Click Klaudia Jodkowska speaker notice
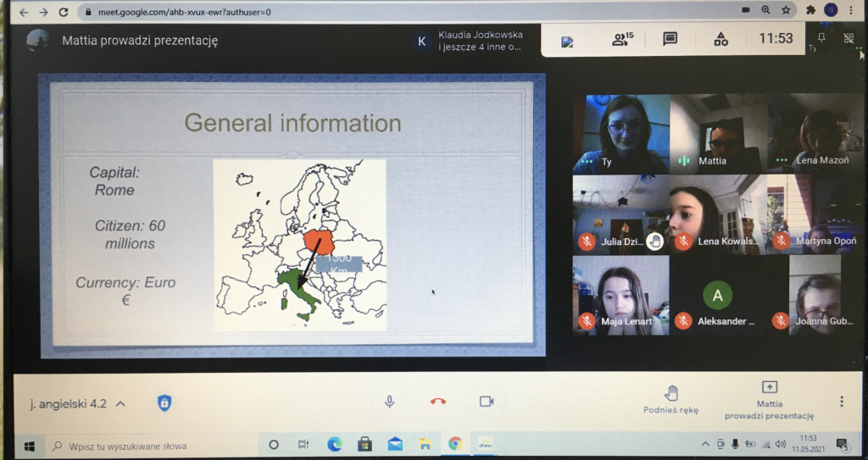 468,41
